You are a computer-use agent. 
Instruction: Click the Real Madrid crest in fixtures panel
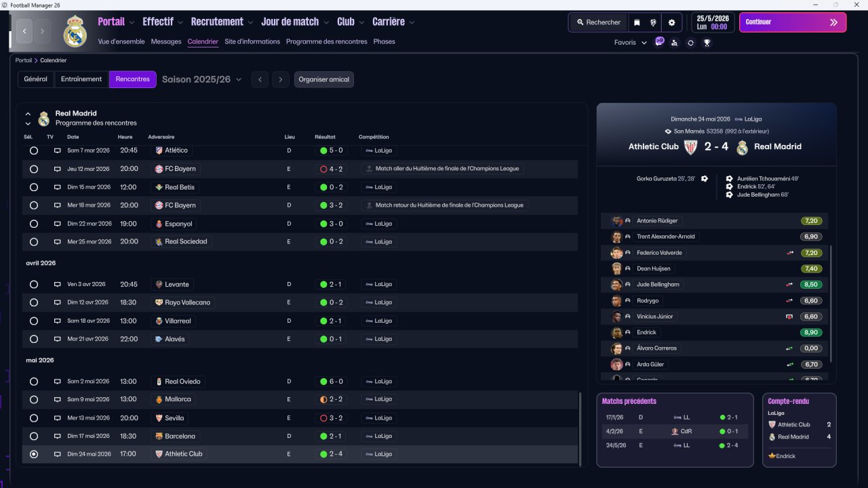(44, 119)
